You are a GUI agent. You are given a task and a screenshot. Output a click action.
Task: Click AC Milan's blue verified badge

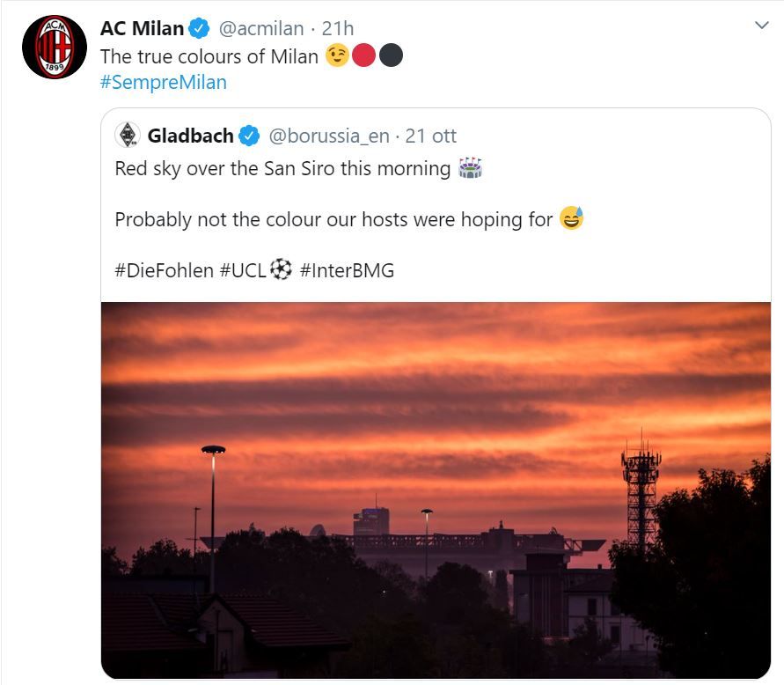coord(200,29)
